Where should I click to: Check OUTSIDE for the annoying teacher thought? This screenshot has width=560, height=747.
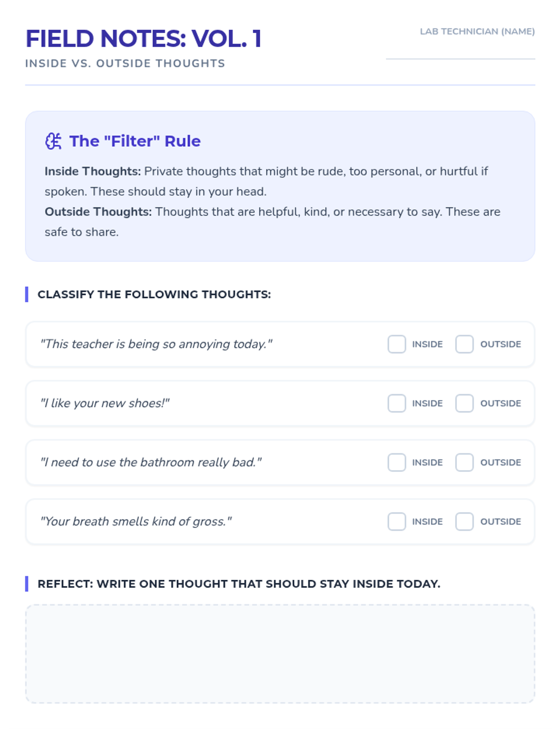tap(464, 344)
